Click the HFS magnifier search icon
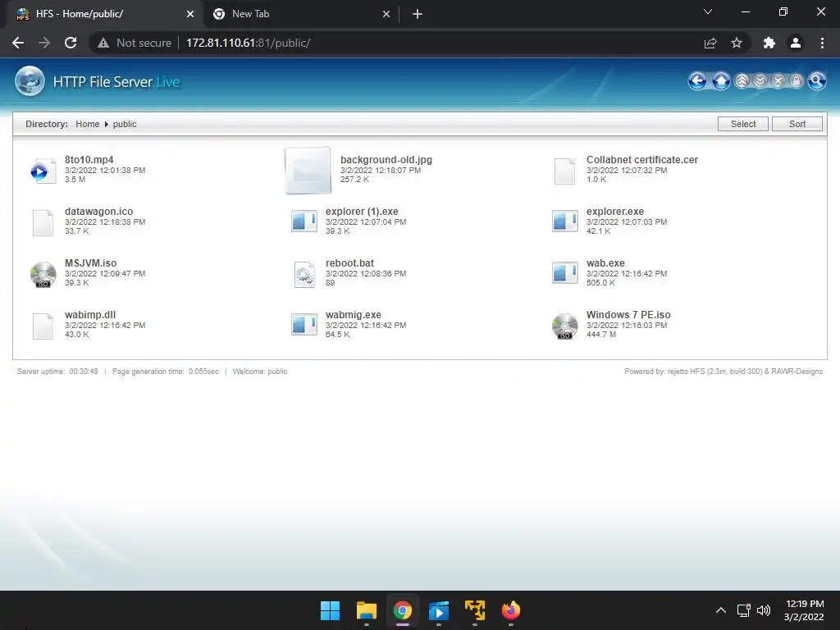The height and width of the screenshot is (630, 840). [x=817, y=81]
